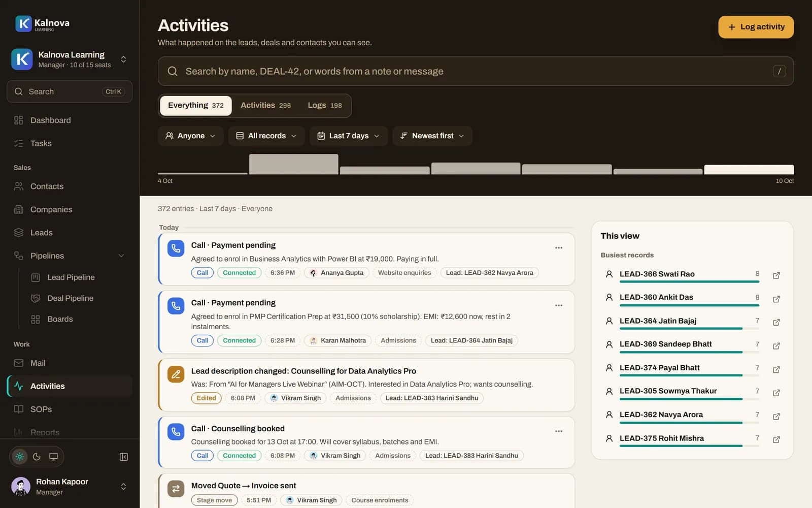Image resolution: width=812 pixels, height=508 pixels.
Task: Open the Dashboard page
Action: pyautogui.click(x=70, y=120)
